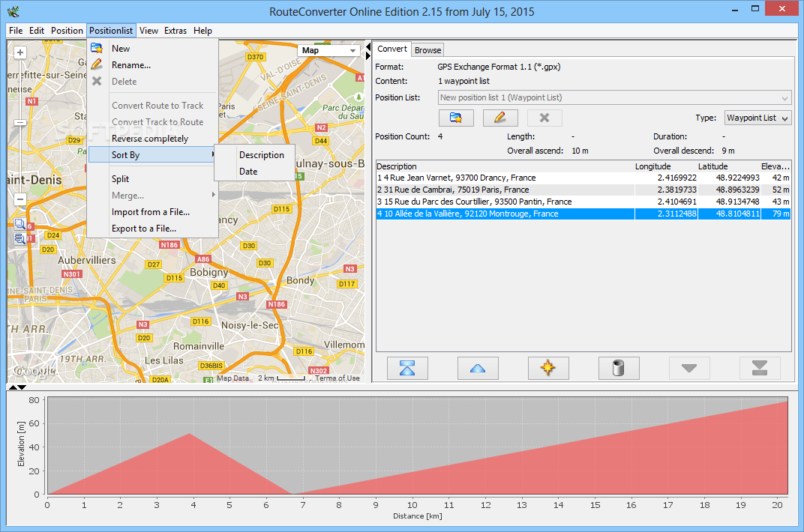Click the delete position trash can button
Screen dimensions: 804x532
[619, 368]
